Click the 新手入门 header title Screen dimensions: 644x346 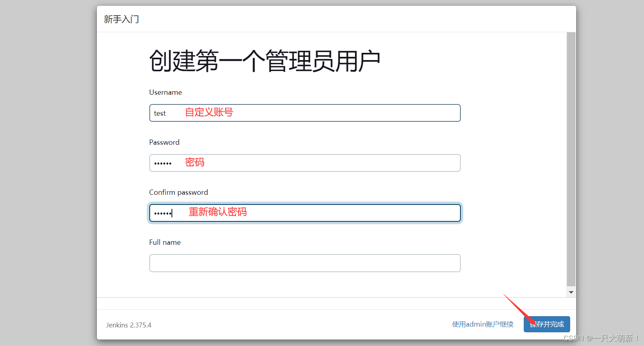point(121,19)
